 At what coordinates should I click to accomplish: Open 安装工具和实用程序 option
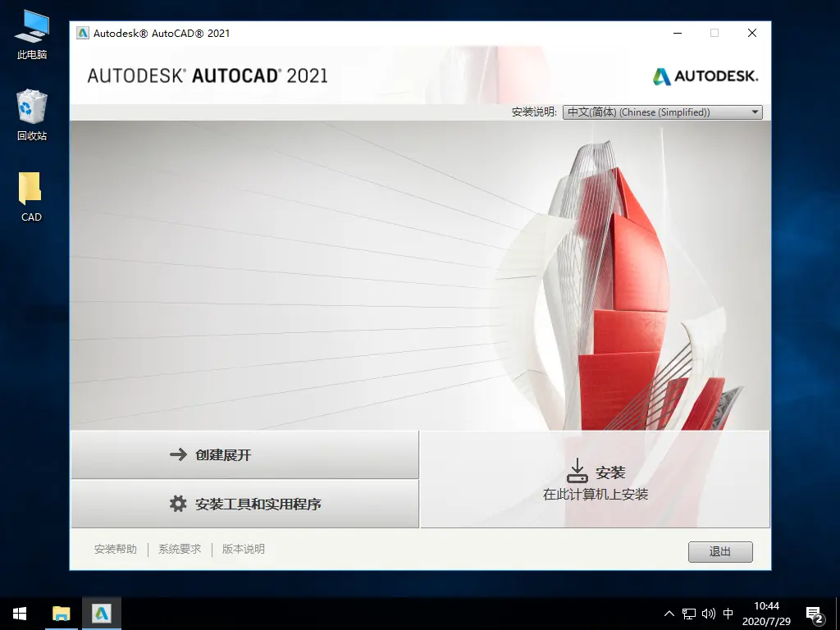(244, 504)
